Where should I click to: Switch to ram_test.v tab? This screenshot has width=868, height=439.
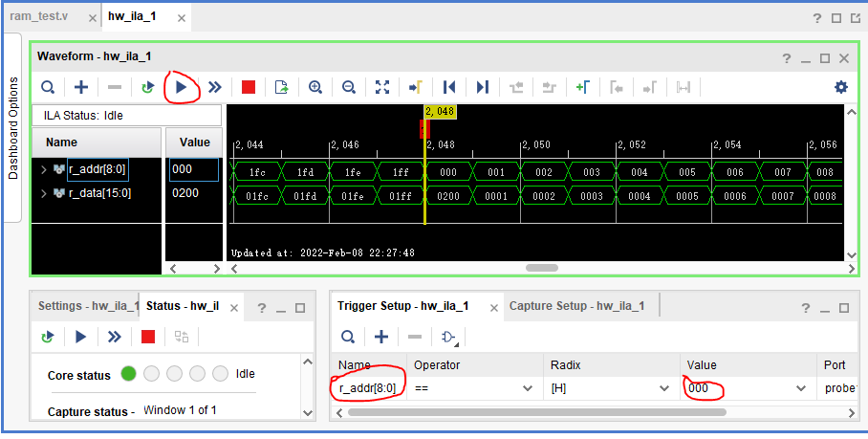pos(39,16)
